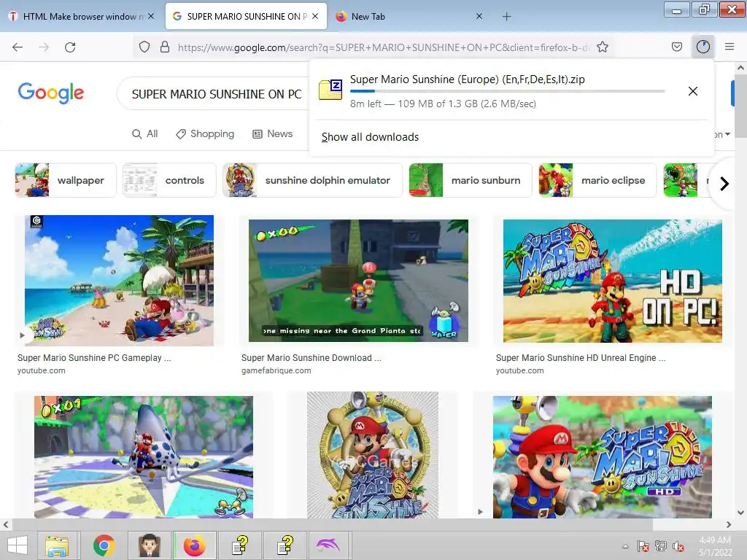This screenshot has height=560, width=747.
Task: Close the SUPER MARIO SUNSHINE tab
Action: 315,16
